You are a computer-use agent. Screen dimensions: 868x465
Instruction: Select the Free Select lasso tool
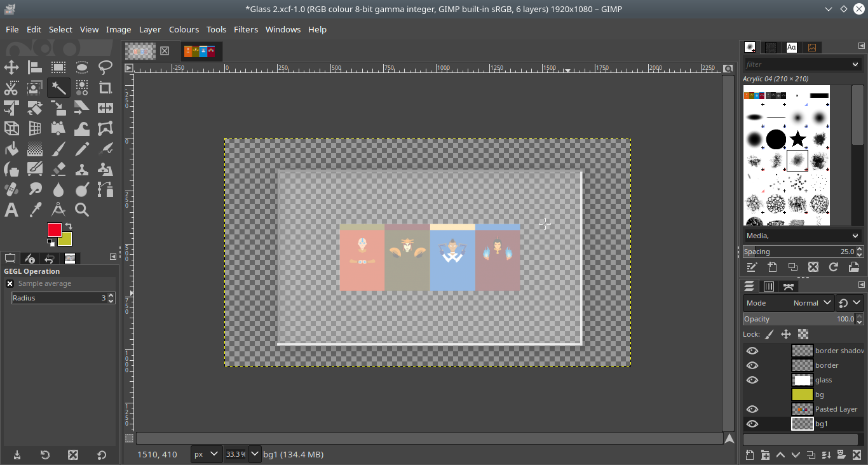[105, 67]
